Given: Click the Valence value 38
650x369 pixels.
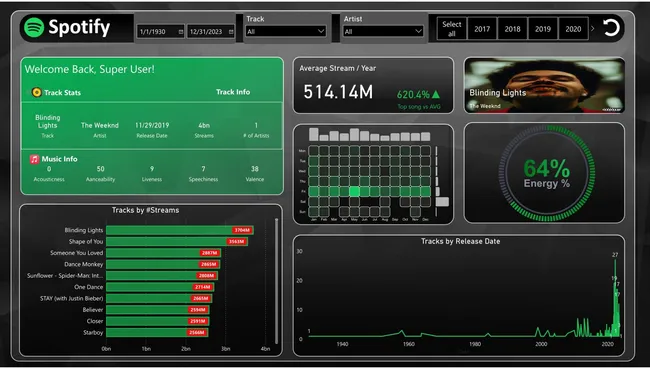Looking at the screenshot, I should (x=255, y=169).
